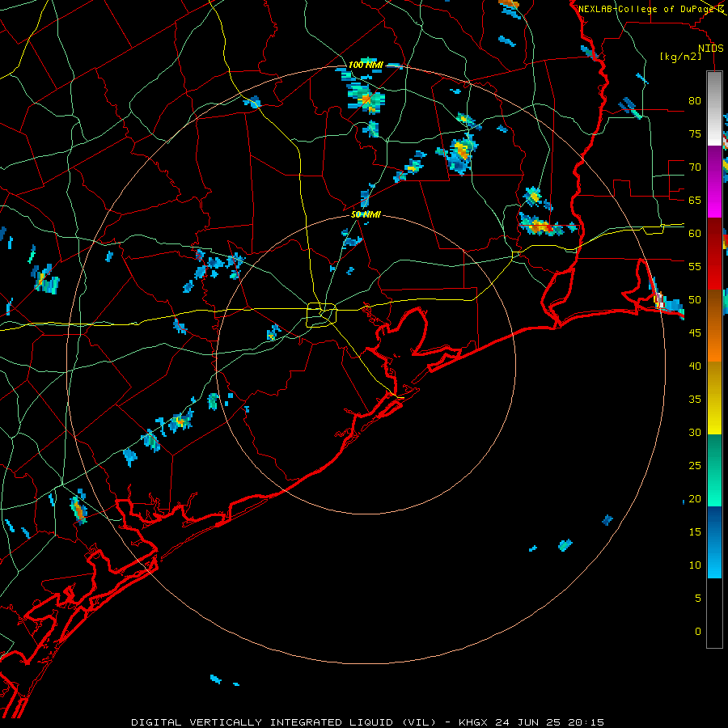This screenshot has height=728, width=728.
Task: Pick the black bottom segment of the color bar
Action: click(x=714, y=613)
